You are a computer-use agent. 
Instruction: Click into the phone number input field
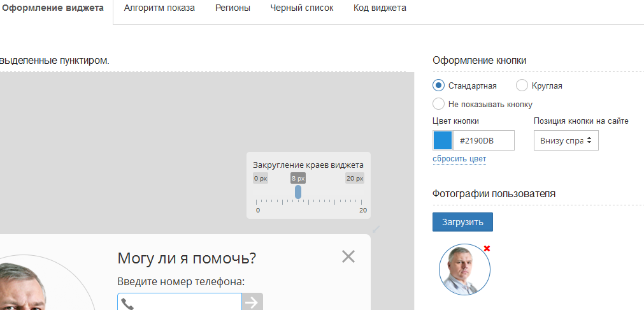[180, 302]
